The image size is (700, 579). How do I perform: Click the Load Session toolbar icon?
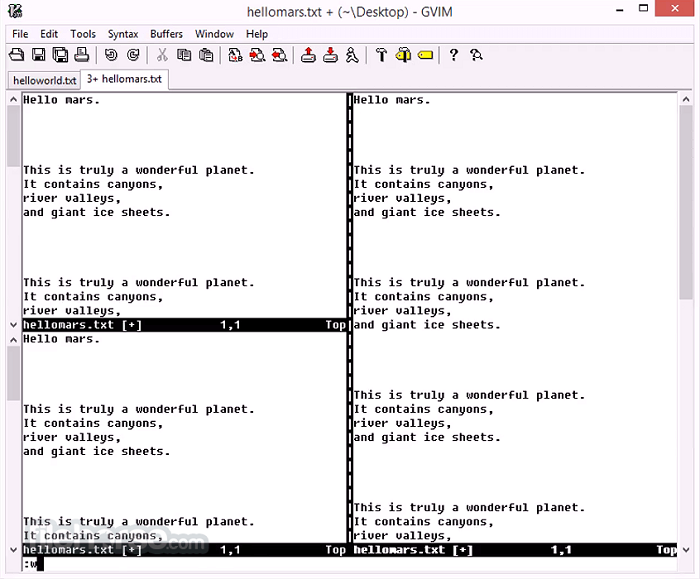308,55
